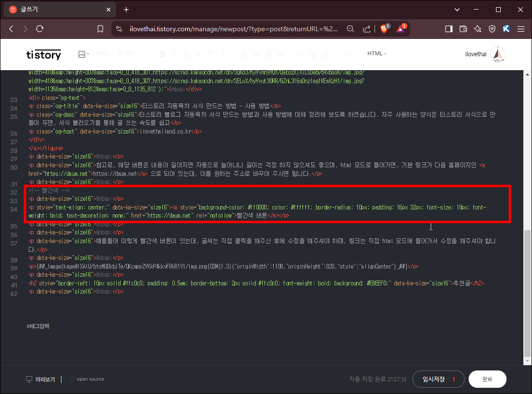
Task: Open the faded 본고딕 font dropdown
Action: (127, 54)
